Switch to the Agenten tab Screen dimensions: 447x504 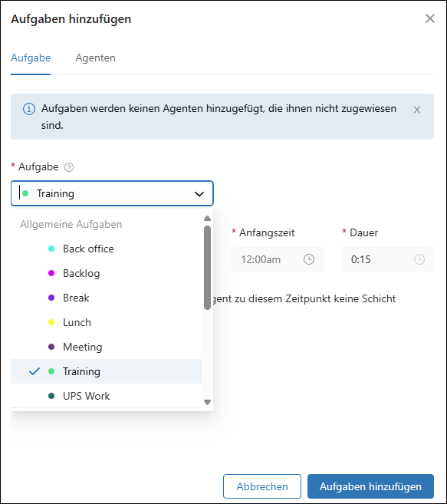pos(95,58)
